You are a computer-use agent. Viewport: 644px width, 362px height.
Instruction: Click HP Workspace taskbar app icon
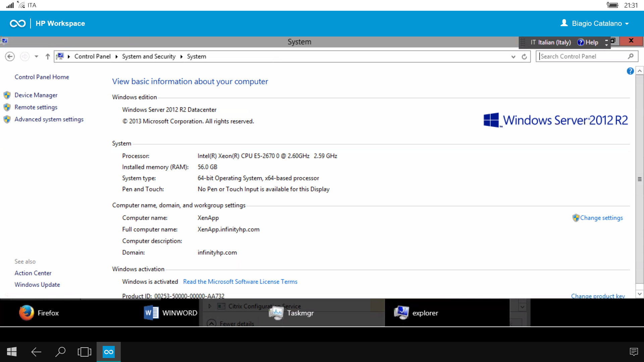(109, 352)
